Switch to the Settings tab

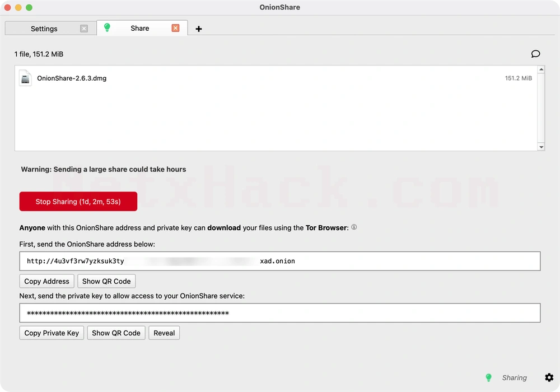point(51,29)
